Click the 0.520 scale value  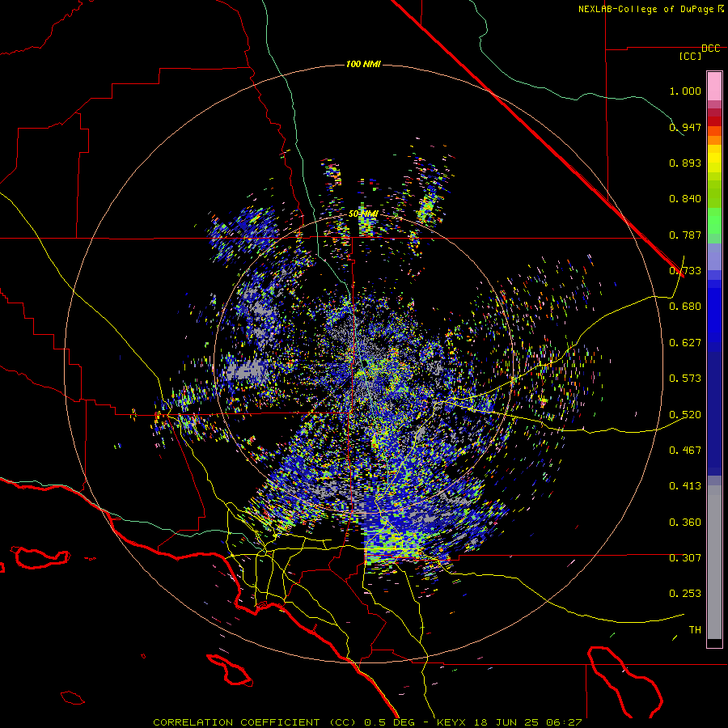(685, 415)
